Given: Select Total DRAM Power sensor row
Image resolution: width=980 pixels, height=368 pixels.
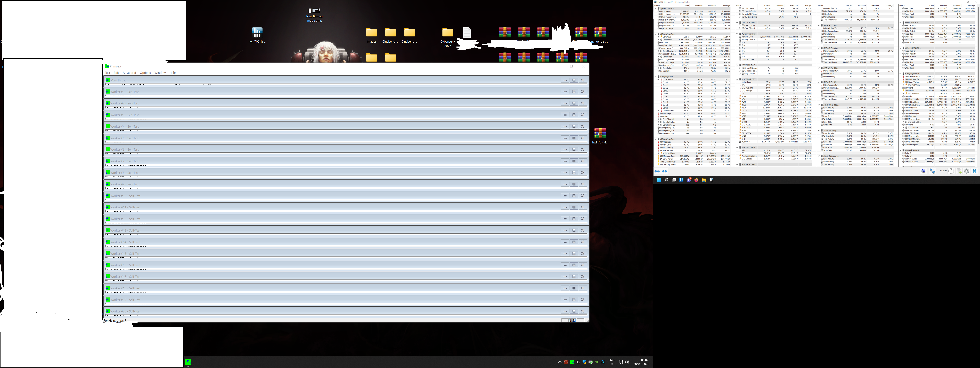Looking at the screenshot, I should 694,162.
